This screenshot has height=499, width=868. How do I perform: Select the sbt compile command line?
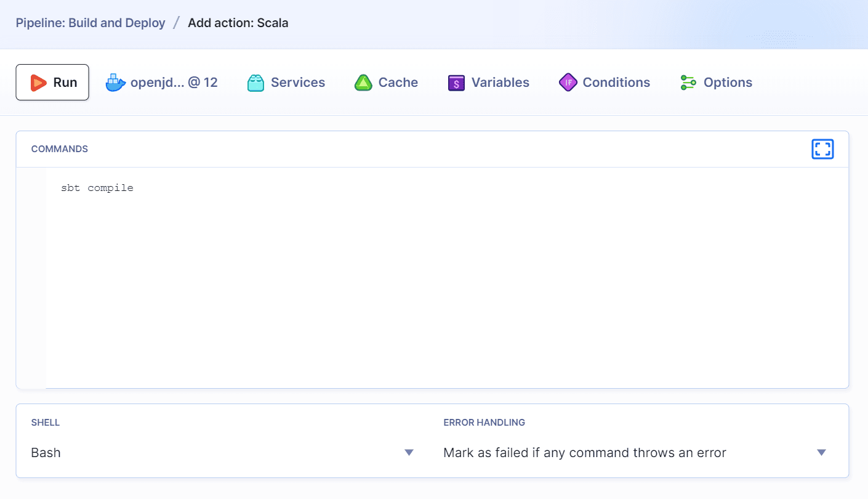click(x=97, y=188)
